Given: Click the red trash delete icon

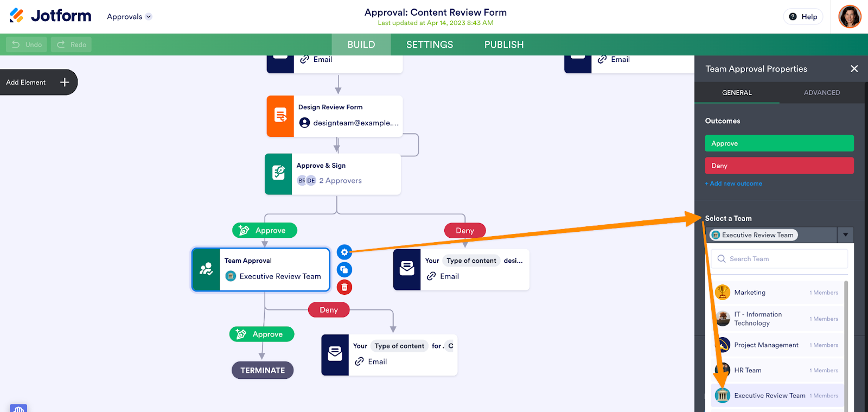Looking at the screenshot, I should (344, 287).
